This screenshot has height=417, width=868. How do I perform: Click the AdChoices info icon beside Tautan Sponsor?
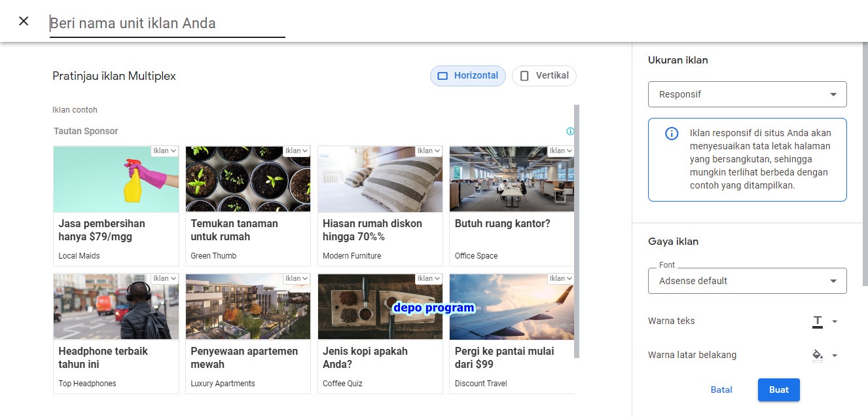[570, 132]
